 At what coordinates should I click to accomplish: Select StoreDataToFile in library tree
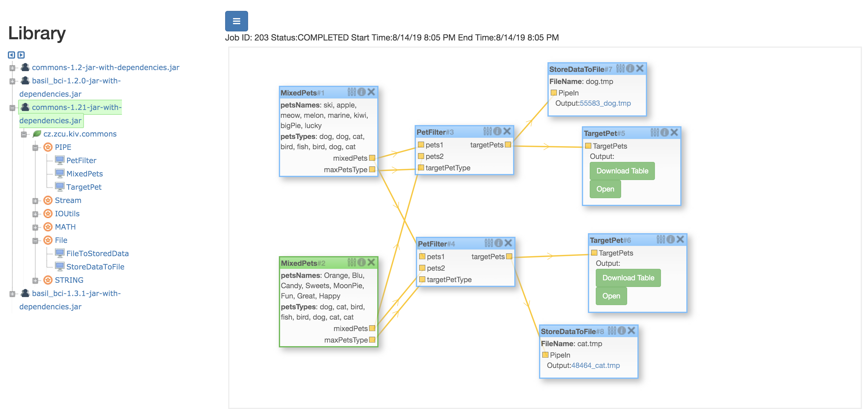point(95,267)
